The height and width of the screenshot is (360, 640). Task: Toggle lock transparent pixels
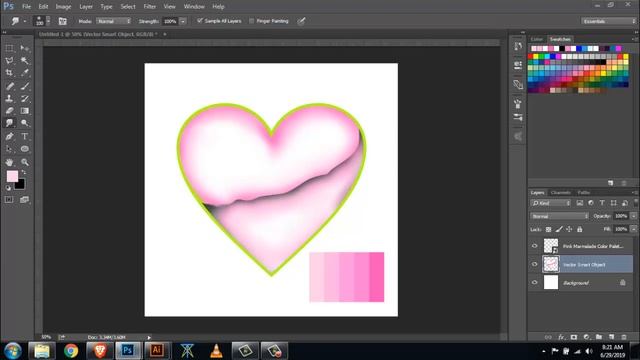tap(549, 229)
